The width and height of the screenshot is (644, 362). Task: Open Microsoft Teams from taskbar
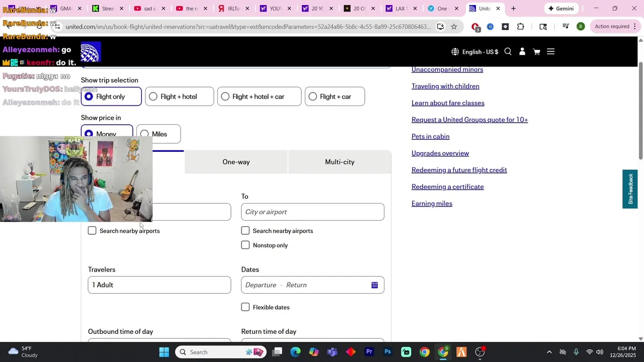coord(332,352)
